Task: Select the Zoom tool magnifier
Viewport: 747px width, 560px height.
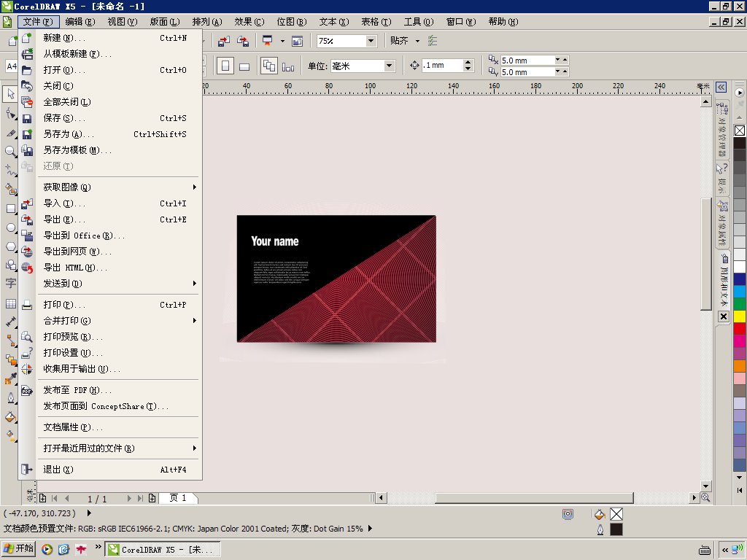Action: click(10, 152)
